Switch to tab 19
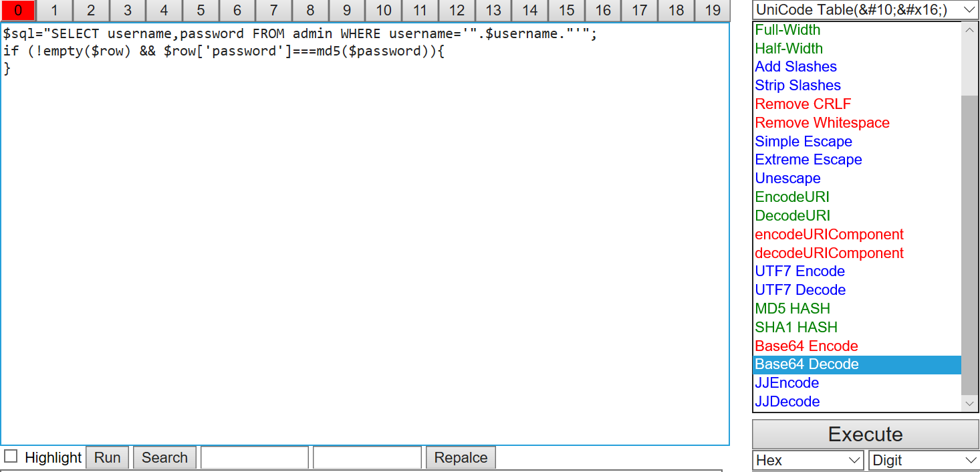 (x=713, y=10)
